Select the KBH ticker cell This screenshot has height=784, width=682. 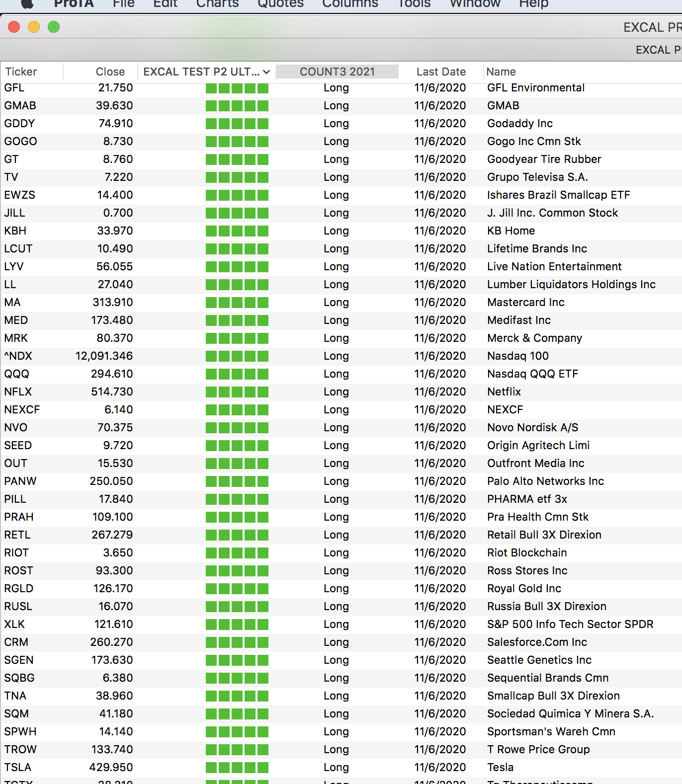point(15,231)
